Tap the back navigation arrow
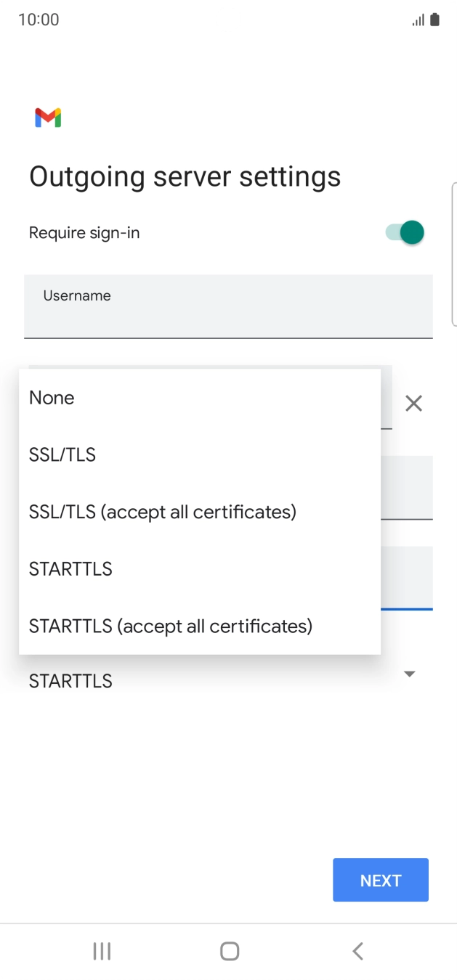This screenshot has width=457, height=980. click(357, 951)
